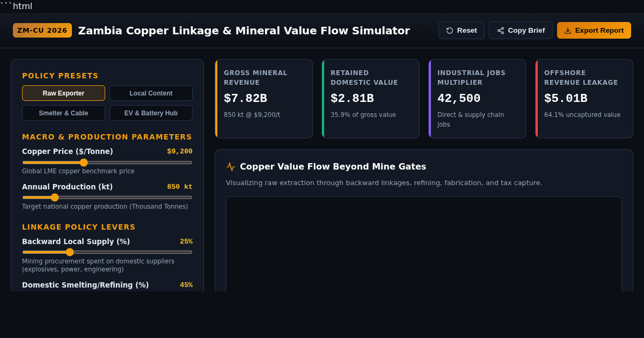Click the Annual Production (kt) label
Screen dimensions: 644x338
pyautogui.click(x=68, y=187)
